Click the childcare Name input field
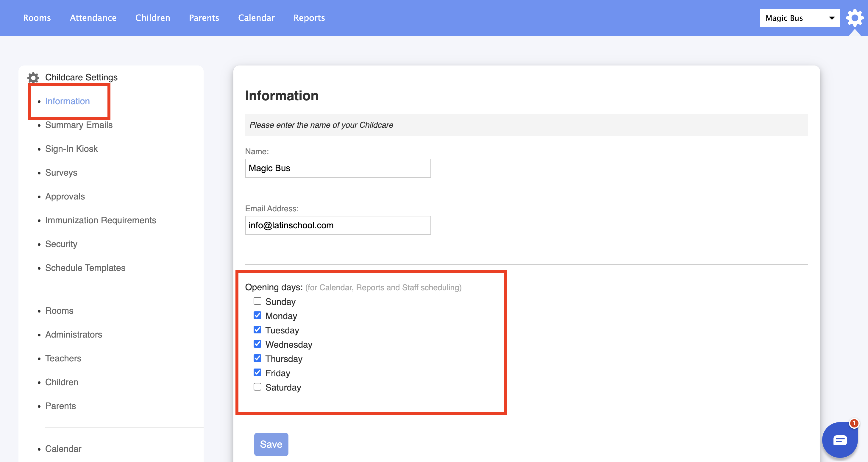The width and height of the screenshot is (868, 462). tap(338, 168)
